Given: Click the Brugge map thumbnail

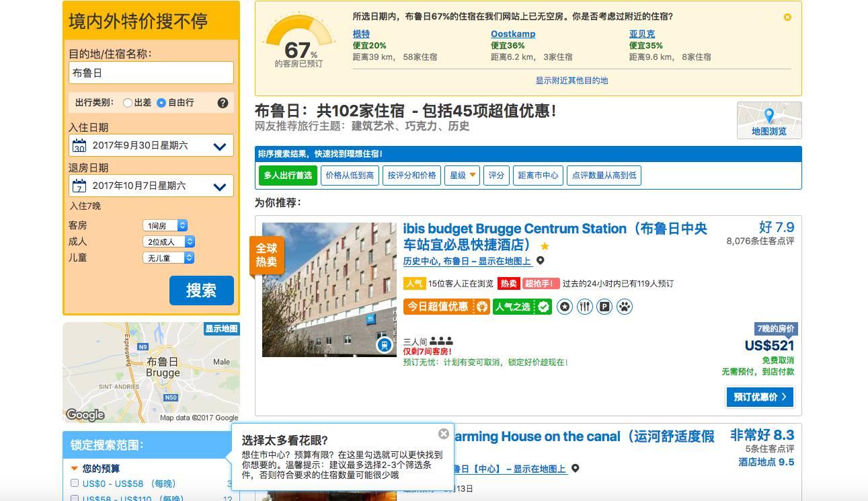Looking at the screenshot, I should tap(151, 373).
